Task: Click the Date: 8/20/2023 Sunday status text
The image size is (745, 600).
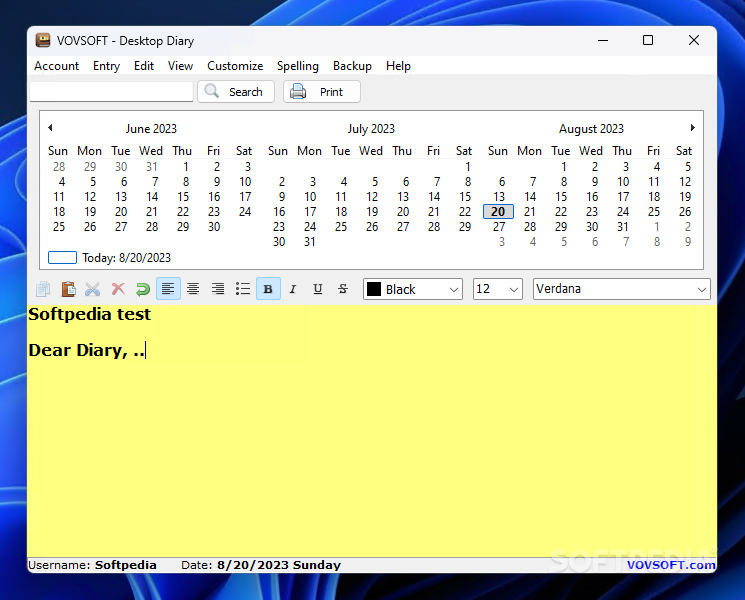Action: point(261,565)
